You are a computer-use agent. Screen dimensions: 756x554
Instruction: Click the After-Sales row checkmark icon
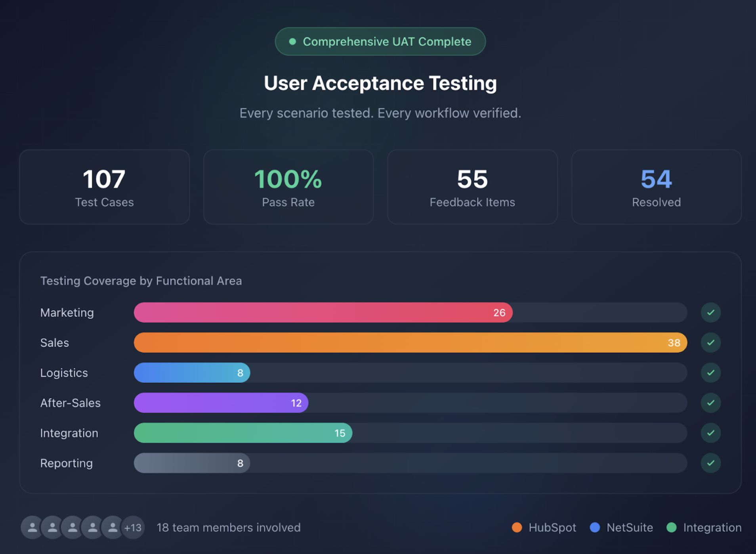(710, 403)
